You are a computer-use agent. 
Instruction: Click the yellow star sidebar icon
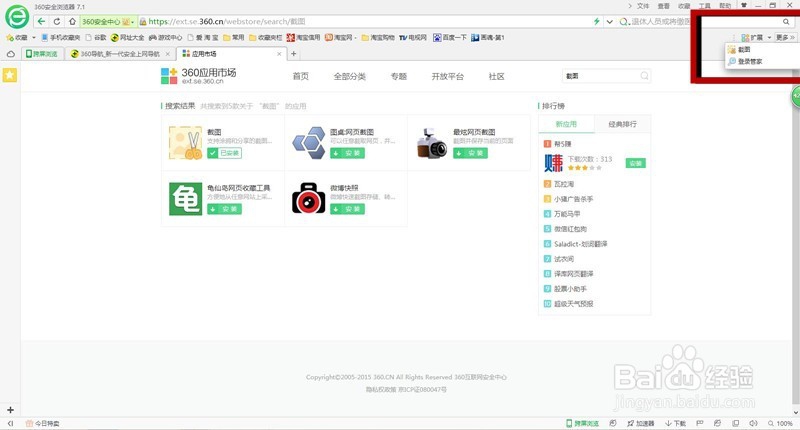click(10, 75)
